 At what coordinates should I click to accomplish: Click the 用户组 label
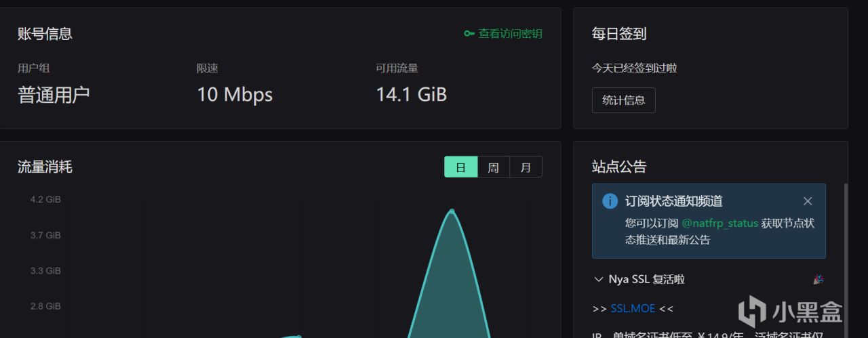point(34,68)
